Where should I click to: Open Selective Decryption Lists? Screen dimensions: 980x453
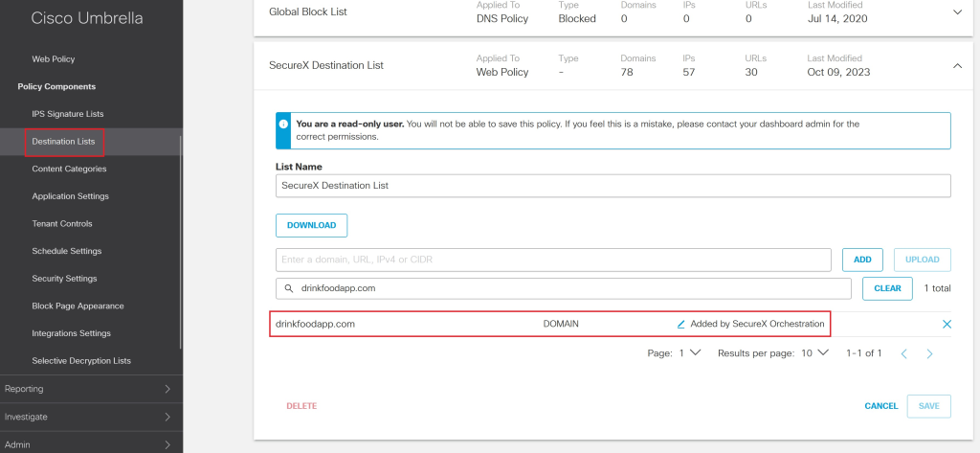point(81,361)
